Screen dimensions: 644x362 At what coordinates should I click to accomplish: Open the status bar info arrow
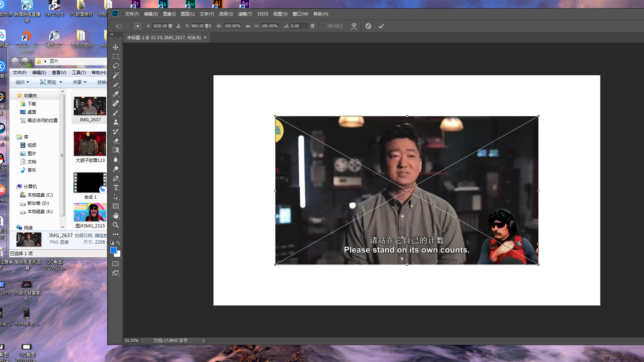203,341
